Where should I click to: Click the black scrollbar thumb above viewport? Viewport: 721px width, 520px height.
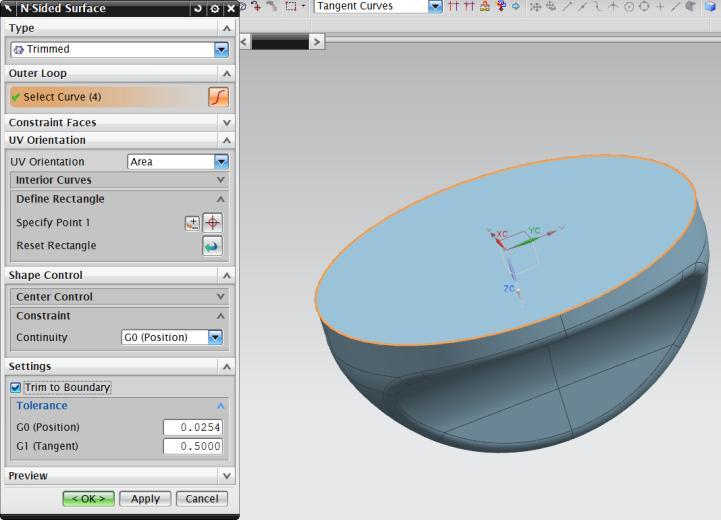[280, 42]
